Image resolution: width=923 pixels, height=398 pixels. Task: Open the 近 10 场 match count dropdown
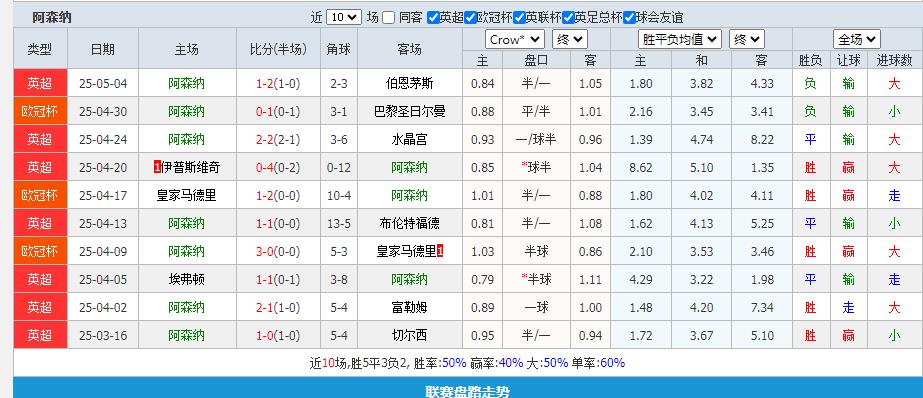(x=344, y=18)
